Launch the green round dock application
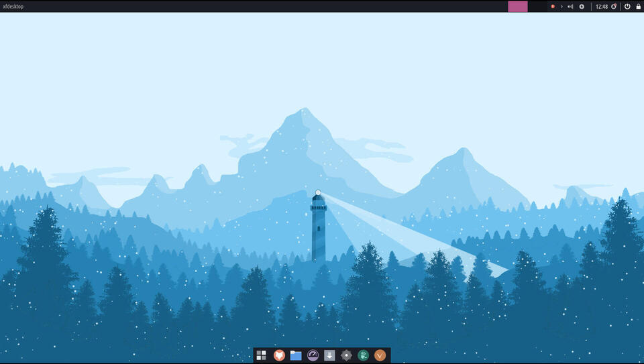Screen dimensions: 644x364 point(363,355)
